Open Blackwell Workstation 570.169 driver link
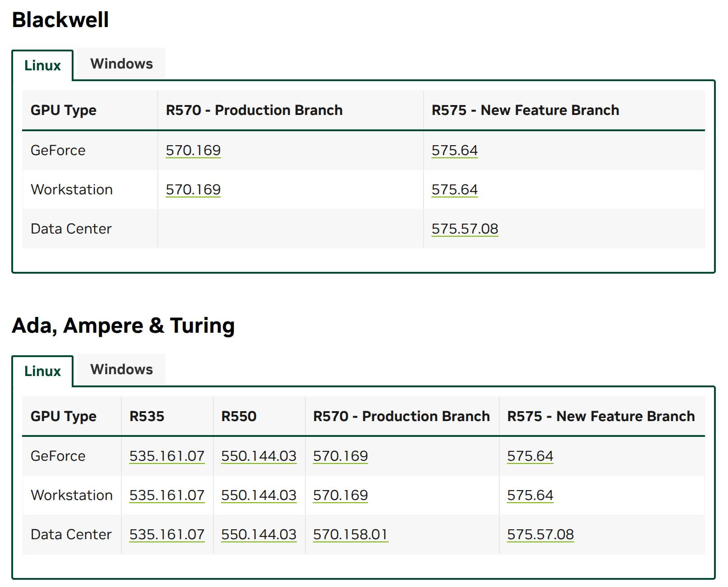Viewport: 728px width, 587px height. click(193, 190)
